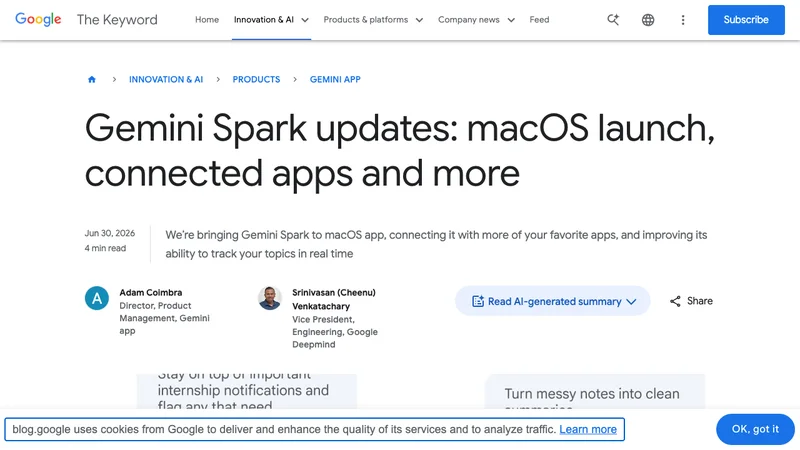Click the Turn messy notes card

(595, 391)
